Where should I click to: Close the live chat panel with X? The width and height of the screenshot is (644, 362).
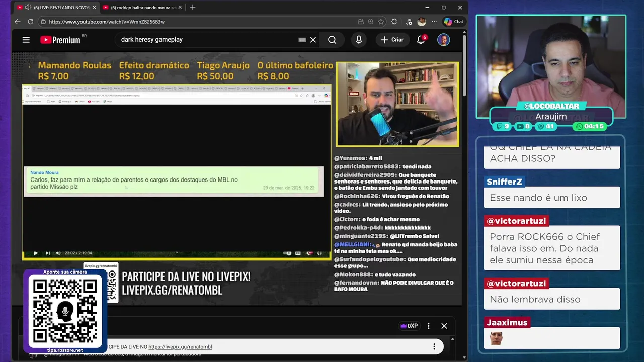click(x=444, y=326)
